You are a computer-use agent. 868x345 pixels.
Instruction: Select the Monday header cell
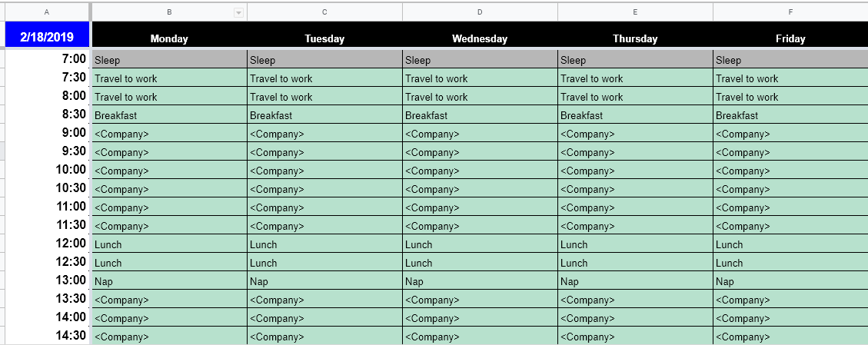tap(169, 38)
